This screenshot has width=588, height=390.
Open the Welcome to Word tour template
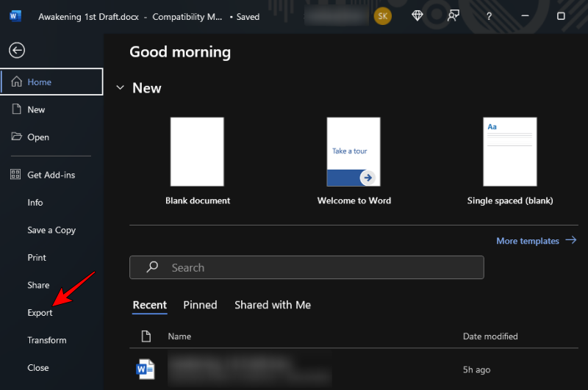tap(354, 152)
